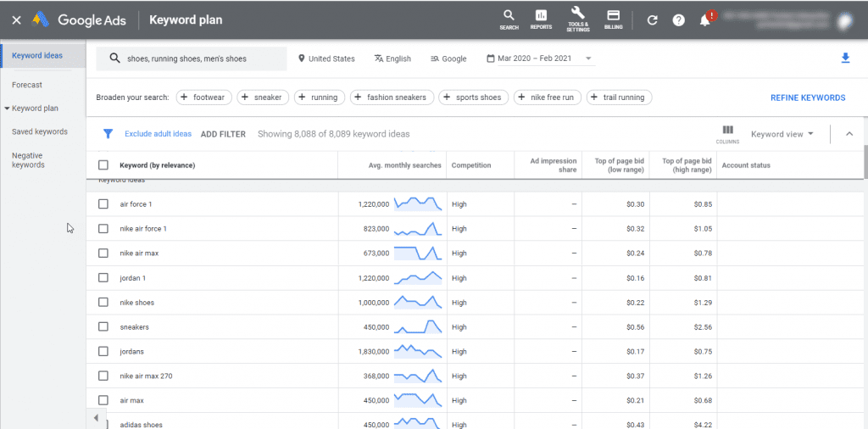Screen dimensions: 868x429
Task: Click the ADD FILTER button
Action: click(x=223, y=134)
